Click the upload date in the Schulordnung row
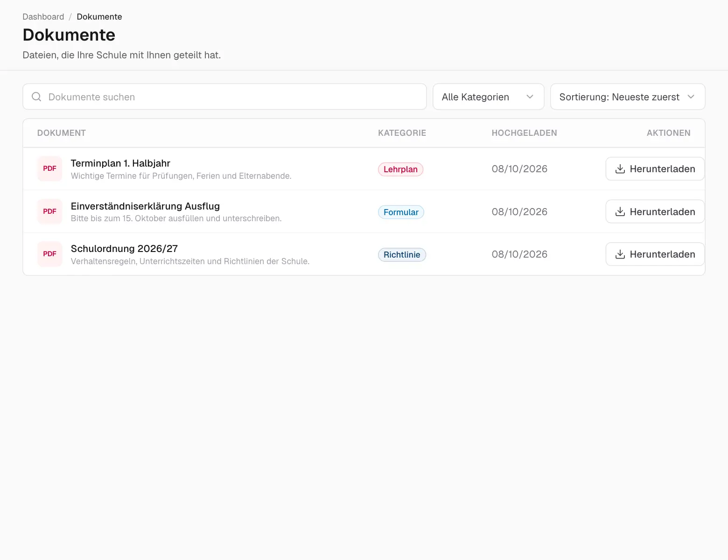 pos(519,254)
